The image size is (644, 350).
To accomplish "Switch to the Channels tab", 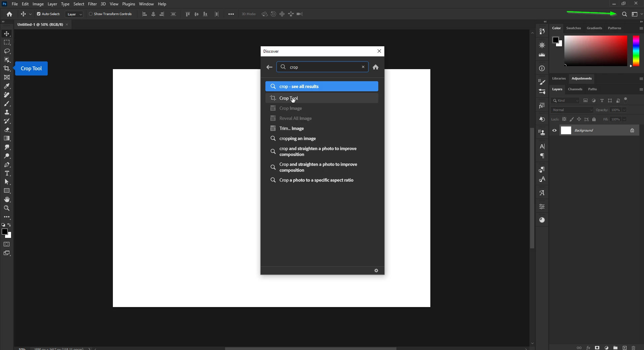I will [575, 89].
